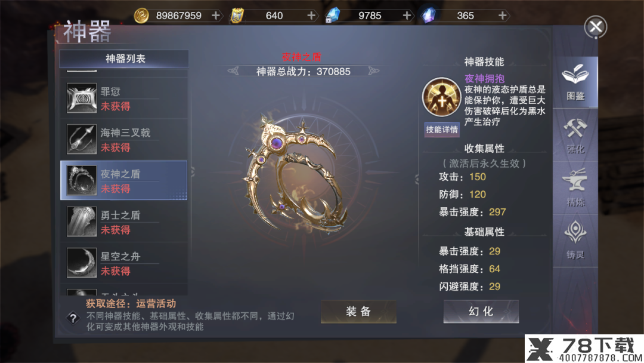This screenshot has height=363, width=644.
Task: Open the 精炼 anvil icon tab
Action: 575,188
